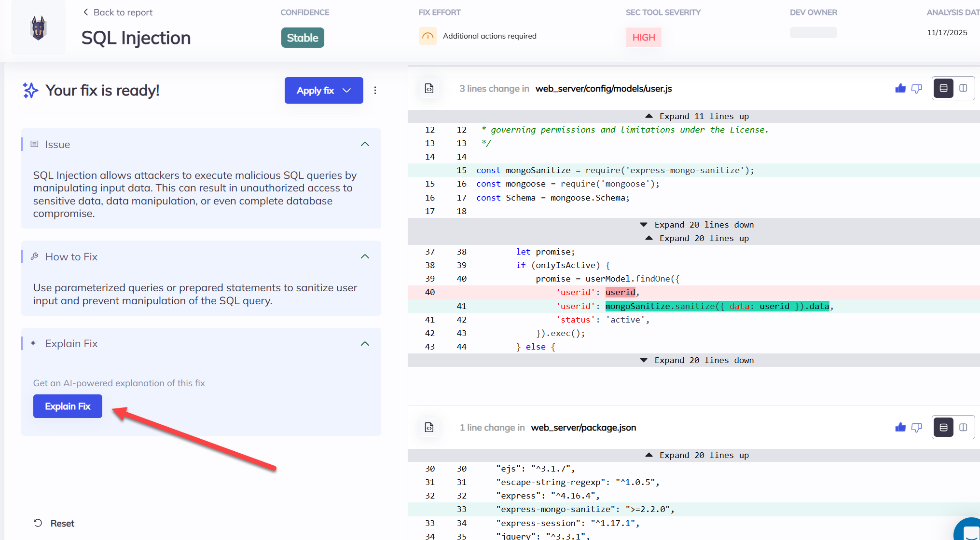Collapse the Explain Fix section
This screenshot has height=540, width=980.
tap(365, 344)
